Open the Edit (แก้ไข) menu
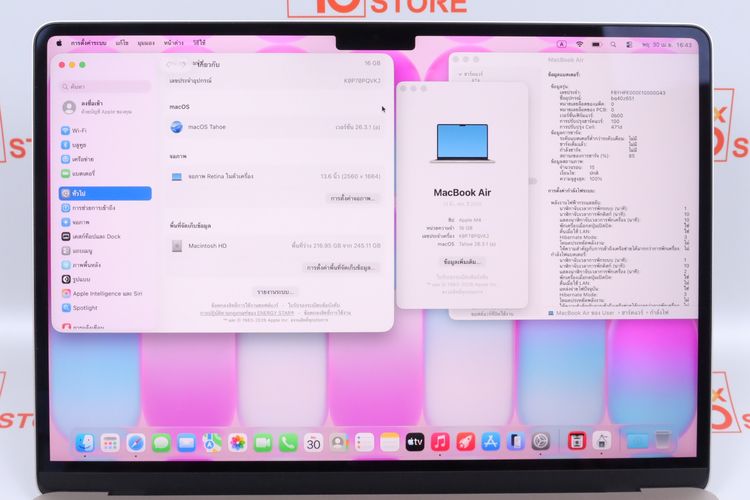The width and height of the screenshot is (750, 500). coord(122,43)
